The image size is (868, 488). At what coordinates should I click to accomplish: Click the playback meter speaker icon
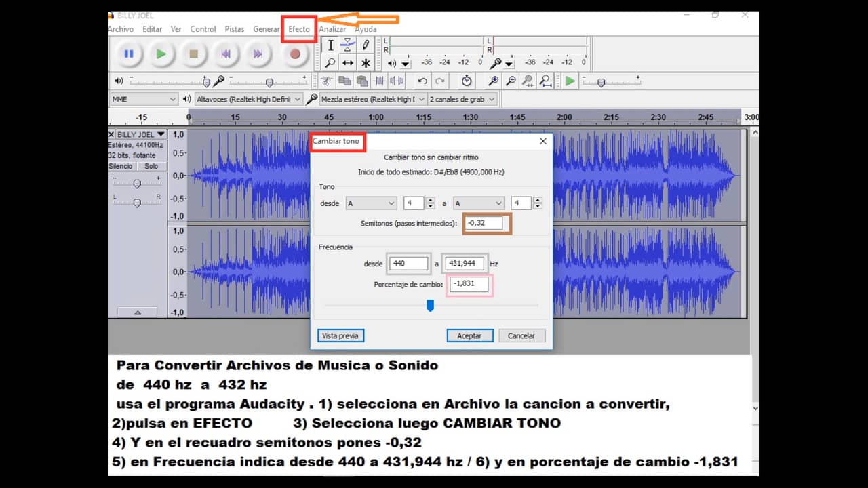point(392,63)
